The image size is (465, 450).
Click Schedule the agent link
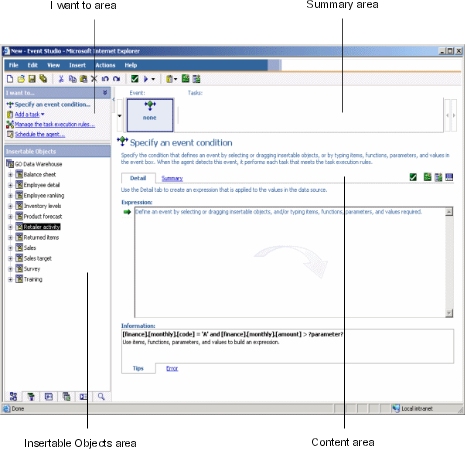(x=40, y=134)
